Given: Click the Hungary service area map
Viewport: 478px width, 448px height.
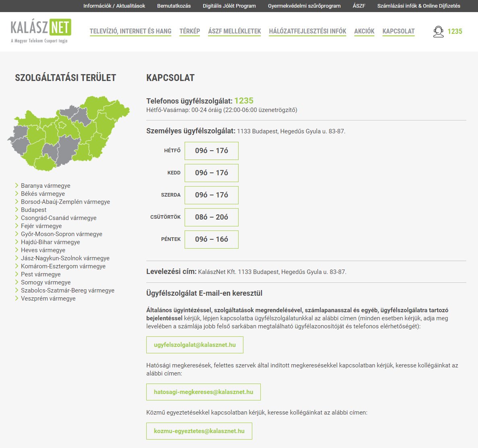Looking at the screenshot, I should tap(69, 133).
